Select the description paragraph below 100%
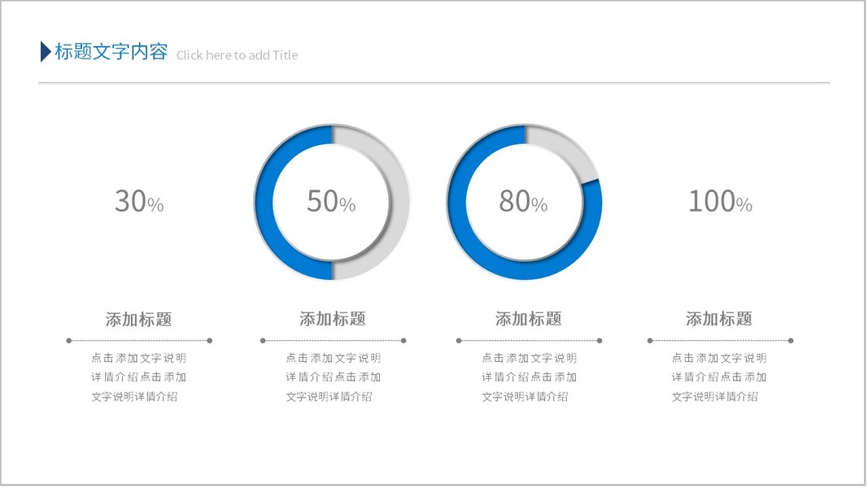 pos(718,377)
